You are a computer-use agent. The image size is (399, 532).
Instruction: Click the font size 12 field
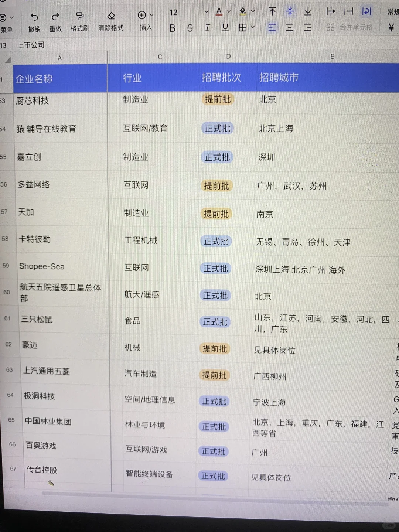point(174,13)
